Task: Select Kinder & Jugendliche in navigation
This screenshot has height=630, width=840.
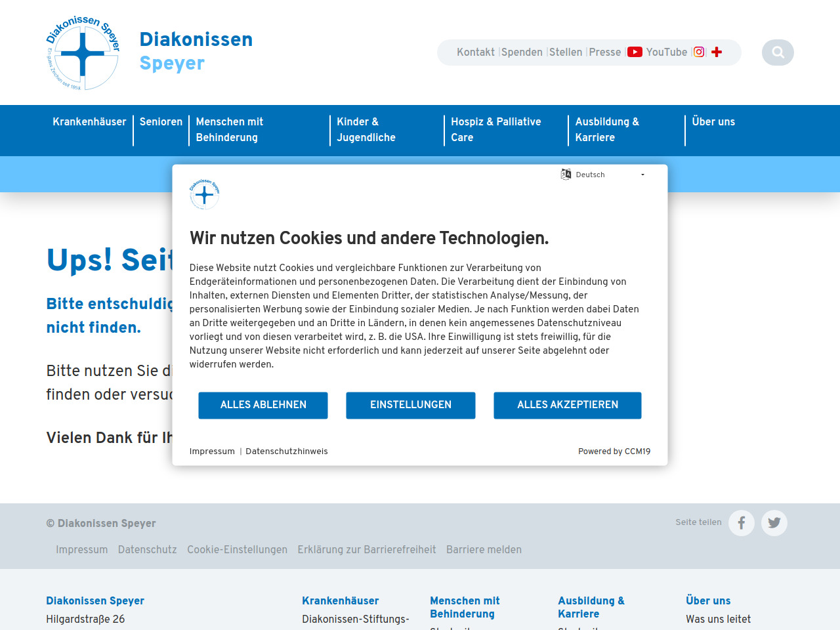Action: (x=366, y=129)
